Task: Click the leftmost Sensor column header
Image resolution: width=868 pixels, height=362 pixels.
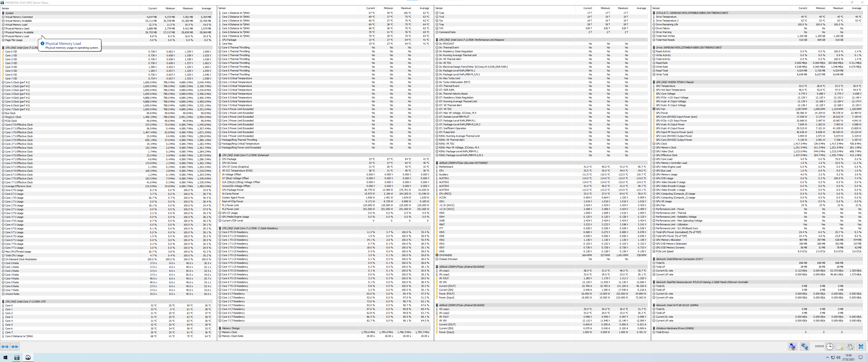Action: click(6, 8)
